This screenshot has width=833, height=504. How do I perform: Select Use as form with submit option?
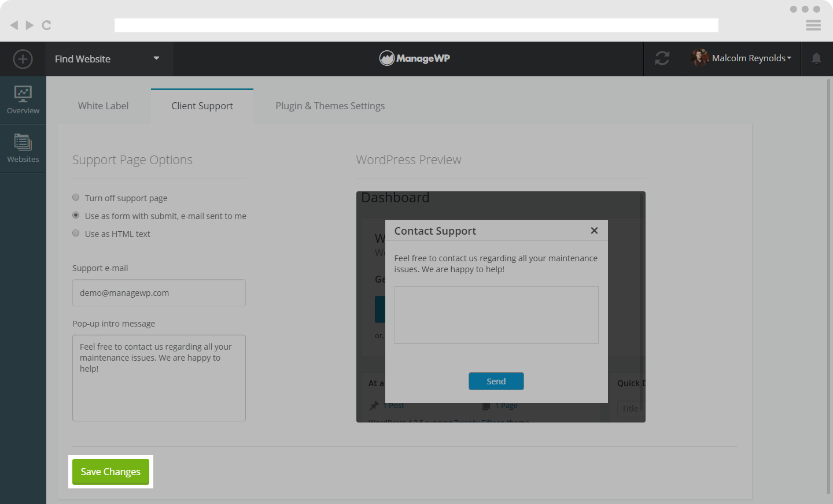point(76,216)
